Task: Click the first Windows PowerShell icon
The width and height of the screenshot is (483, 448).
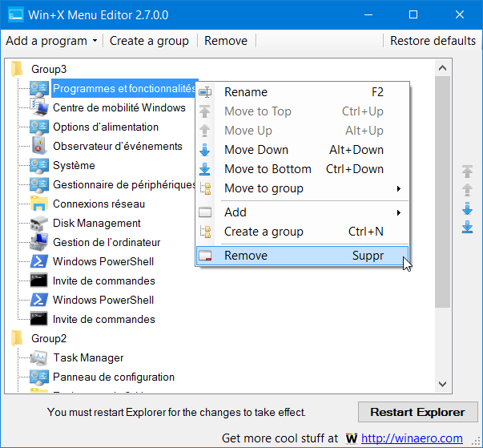Action: point(39,261)
